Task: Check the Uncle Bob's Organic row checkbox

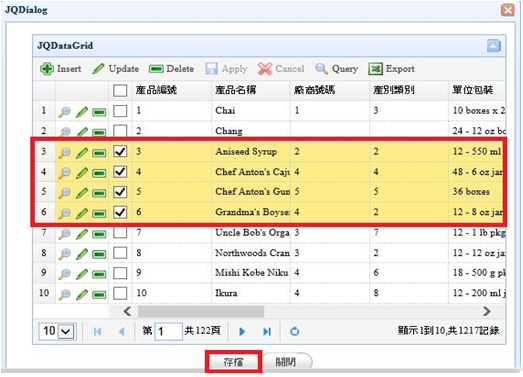Action: pyautogui.click(x=120, y=233)
